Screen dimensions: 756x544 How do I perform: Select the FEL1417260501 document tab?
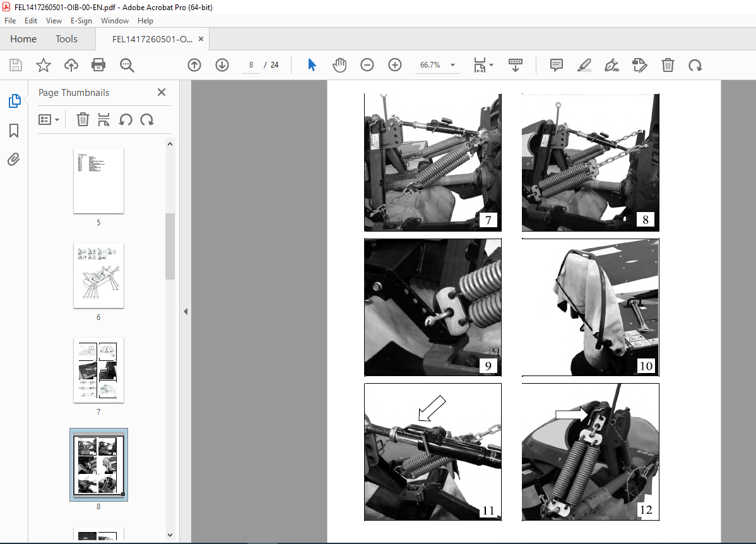click(x=152, y=39)
